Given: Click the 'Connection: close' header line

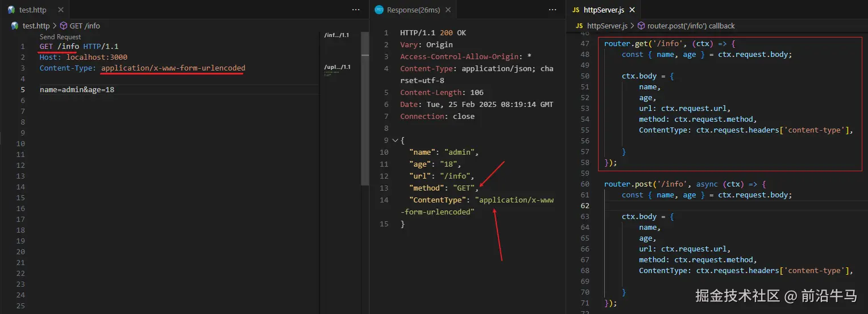Looking at the screenshot, I should [x=437, y=116].
